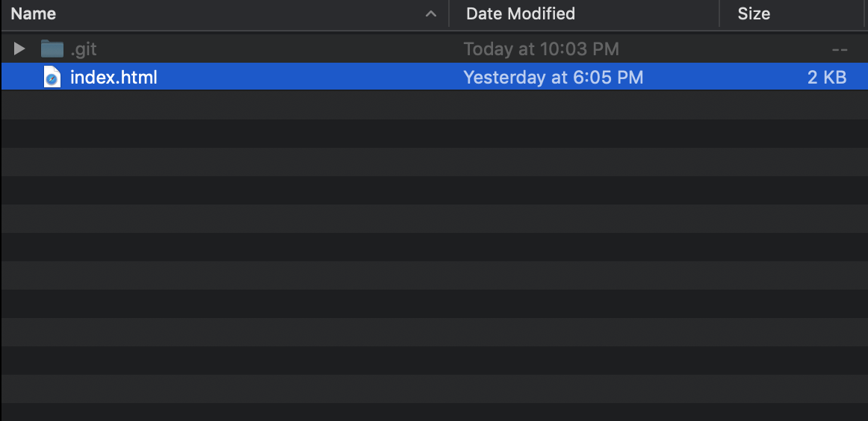Screen dimensions: 868x421
Task: Expand the .git folder disclosure triangle
Action: coord(19,49)
